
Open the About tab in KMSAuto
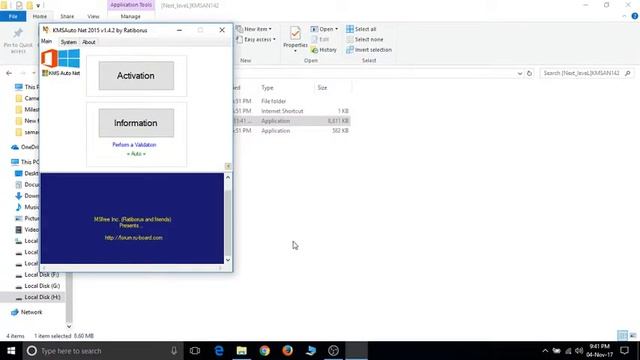(89, 42)
